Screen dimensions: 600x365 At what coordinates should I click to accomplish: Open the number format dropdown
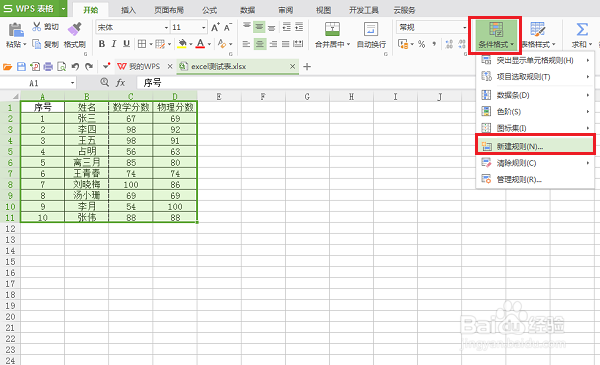tap(465, 28)
